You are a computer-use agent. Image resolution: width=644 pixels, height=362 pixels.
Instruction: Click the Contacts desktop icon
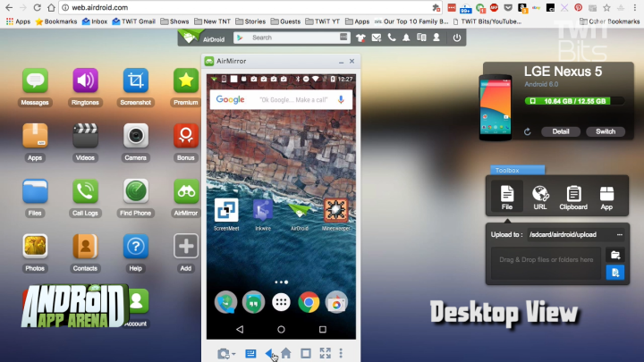point(85,246)
